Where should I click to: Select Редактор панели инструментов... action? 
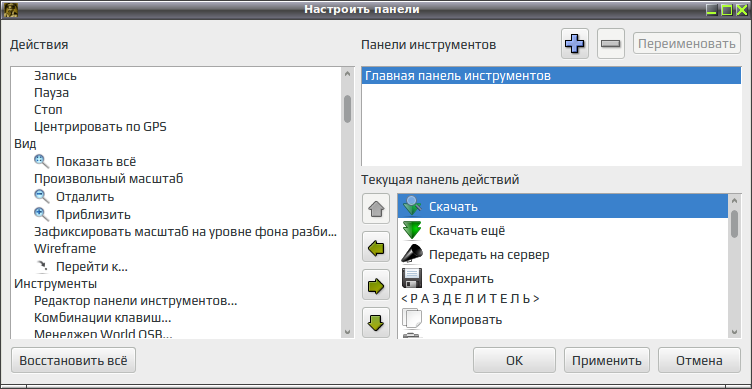136,301
